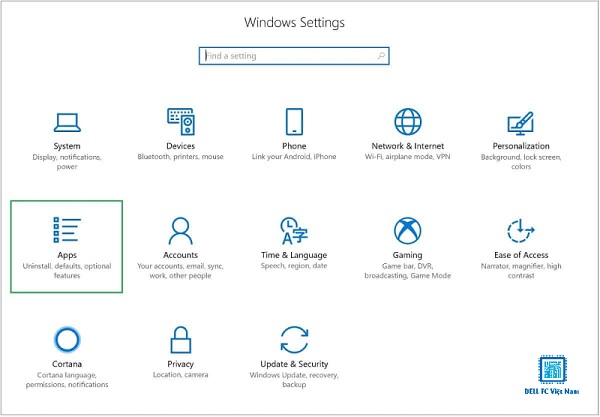Open Update & Security sync icon
The image size is (600, 417).
294,339
